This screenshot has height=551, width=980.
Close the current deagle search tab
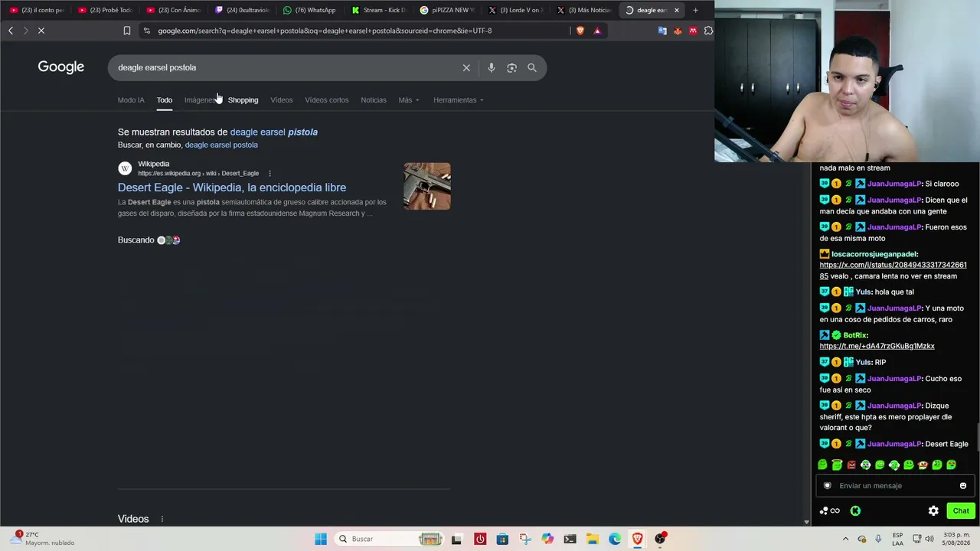pos(677,10)
